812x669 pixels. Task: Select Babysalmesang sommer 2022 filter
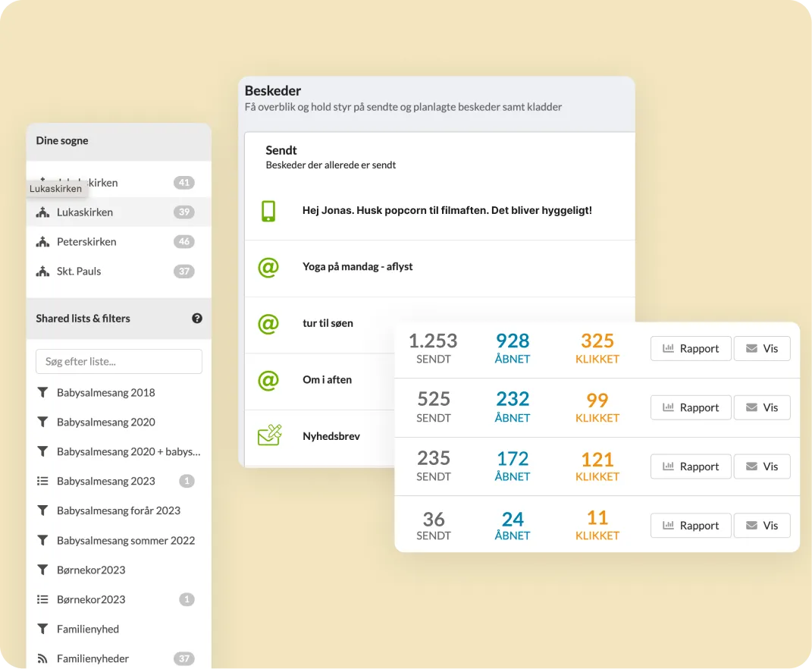[118, 541]
